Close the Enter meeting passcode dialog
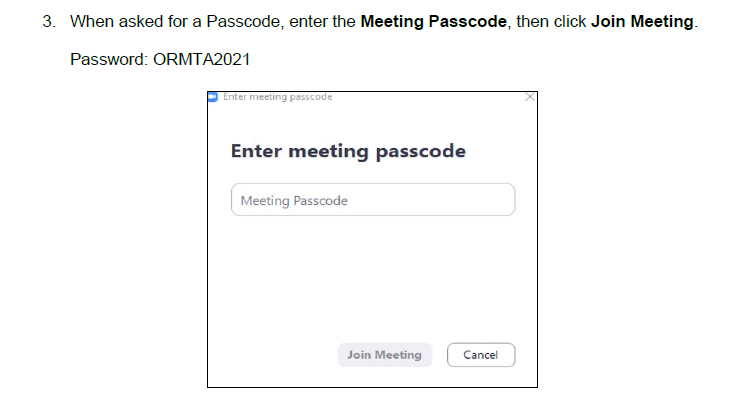Image resolution: width=735 pixels, height=413 pixels. click(x=529, y=97)
